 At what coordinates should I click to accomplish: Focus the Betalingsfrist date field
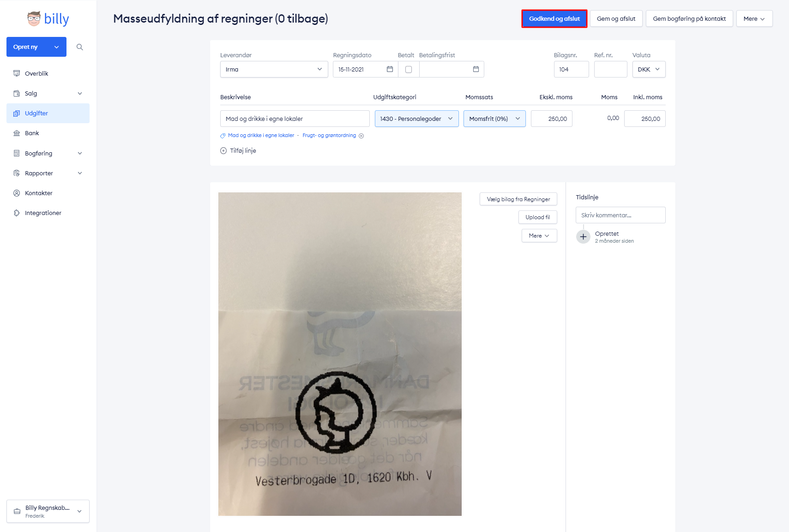pyautogui.click(x=451, y=69)
